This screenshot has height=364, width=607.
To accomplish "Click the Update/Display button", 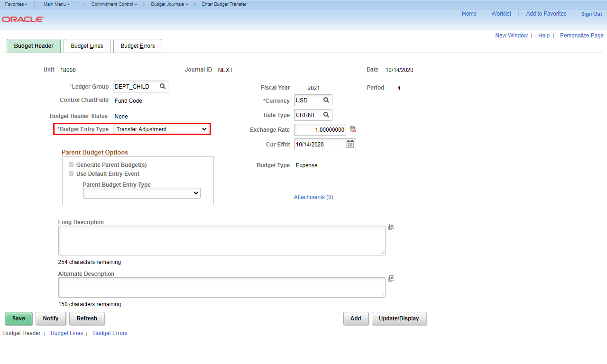I will point(399,318).
